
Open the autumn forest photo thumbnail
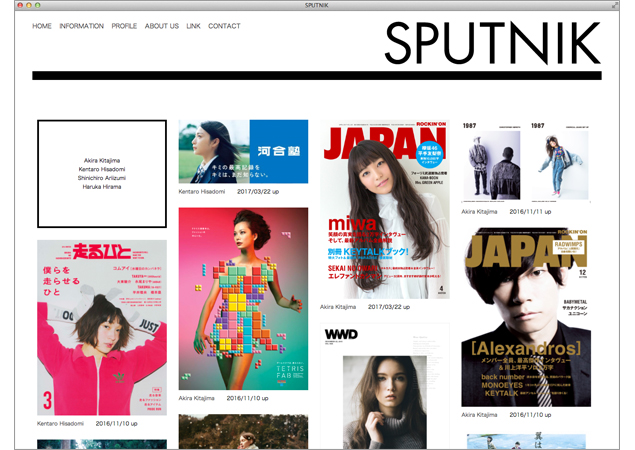[x=243, y=431]
